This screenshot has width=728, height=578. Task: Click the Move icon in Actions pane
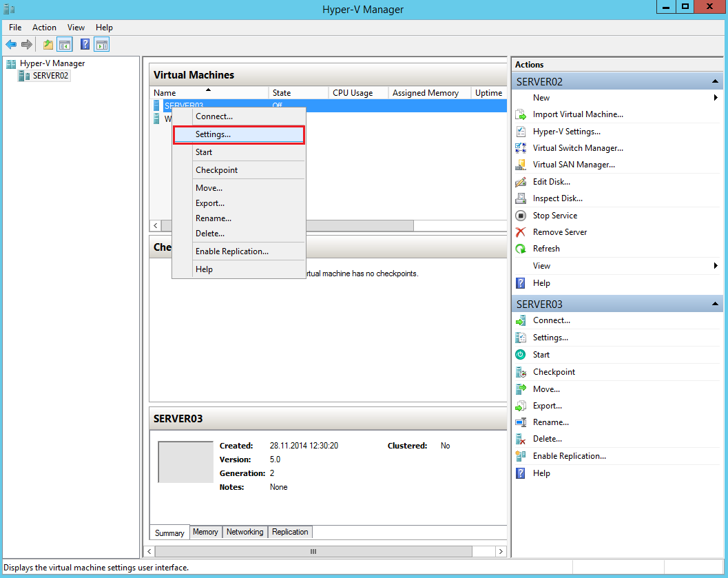point(521,389)
